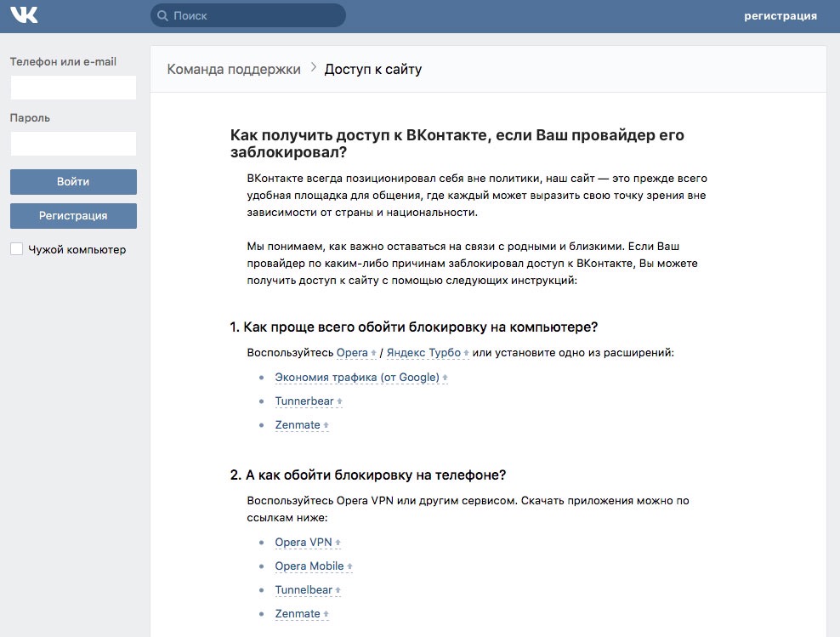Open the Opera link for computers
The image size is (840, 637).
352,353
